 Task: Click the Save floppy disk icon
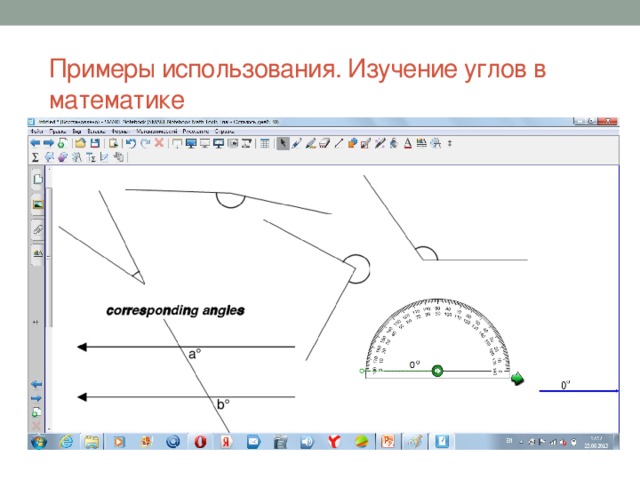95,144
